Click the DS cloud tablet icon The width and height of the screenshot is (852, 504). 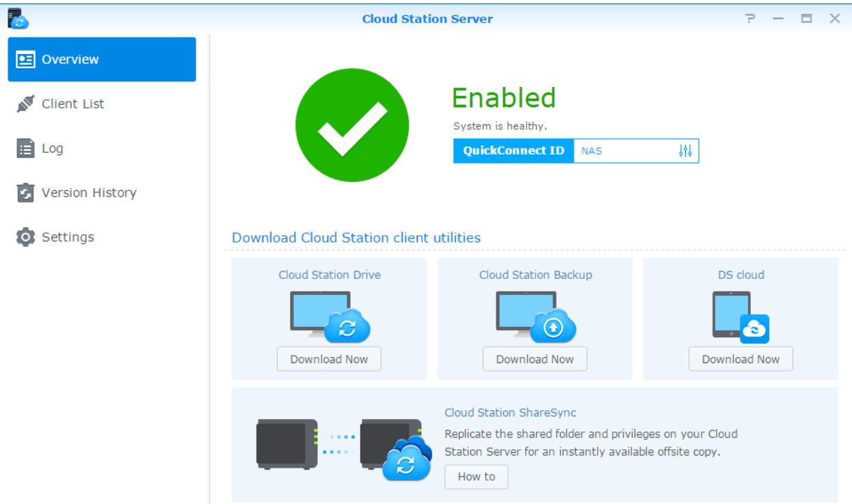click(x=741, y=317)
